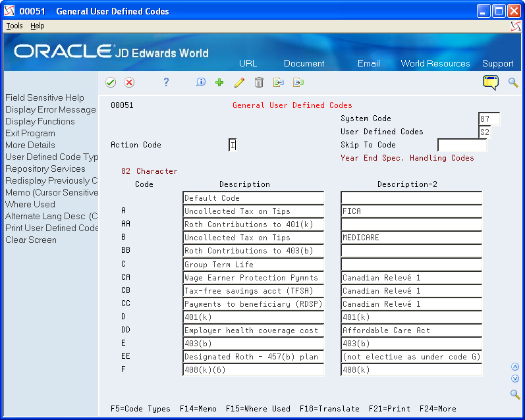Viewport: 525px width, 420px height.
Task: Click code EE in Code column
Action: [126, 356]
